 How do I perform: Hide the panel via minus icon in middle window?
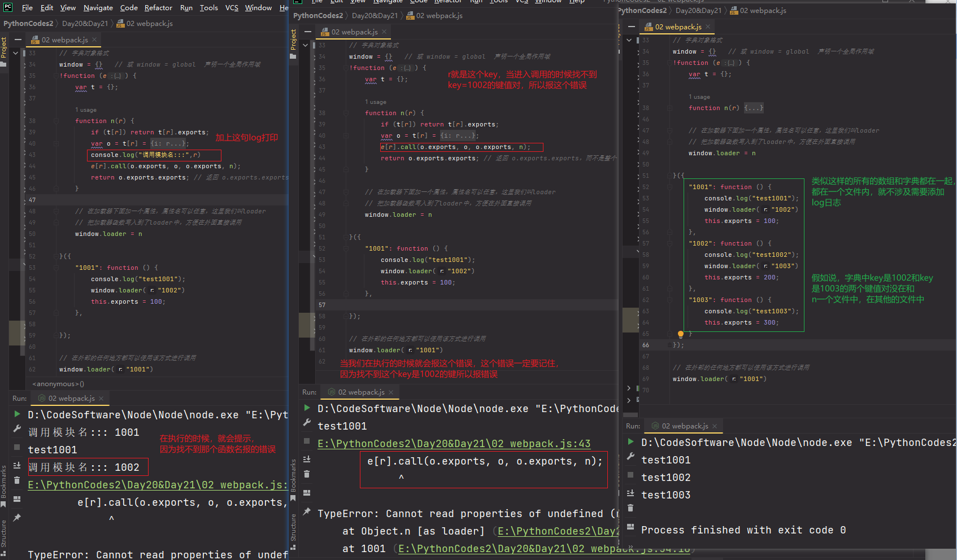point(308,32)
